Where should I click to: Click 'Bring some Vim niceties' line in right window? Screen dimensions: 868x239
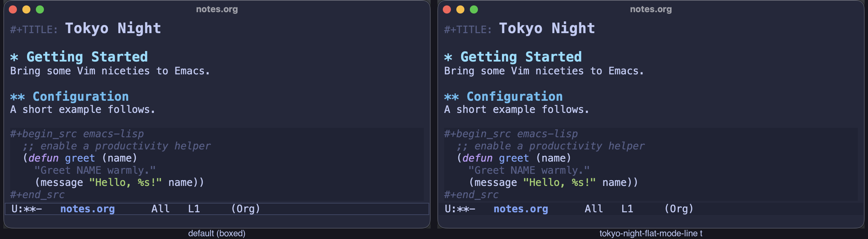point(544,71)
